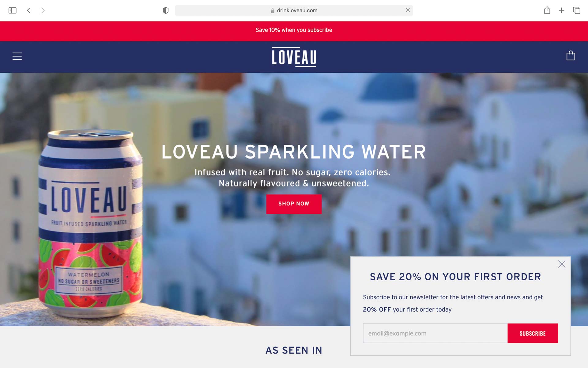
Task: Click the As Seen In heading
Action: 294,350
